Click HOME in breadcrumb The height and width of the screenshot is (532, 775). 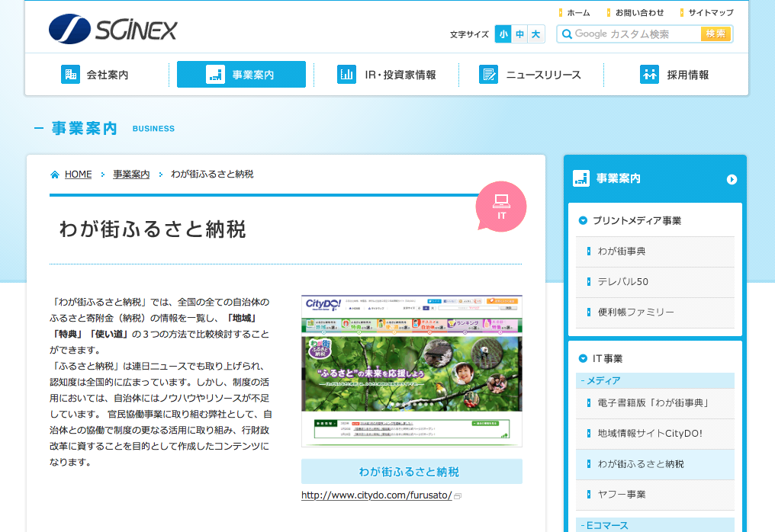pos(78,175)
